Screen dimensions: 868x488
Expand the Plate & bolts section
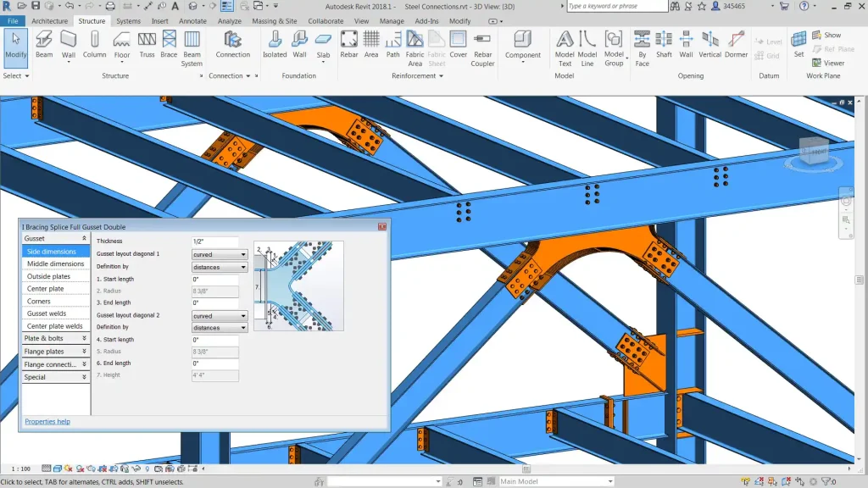54,338
